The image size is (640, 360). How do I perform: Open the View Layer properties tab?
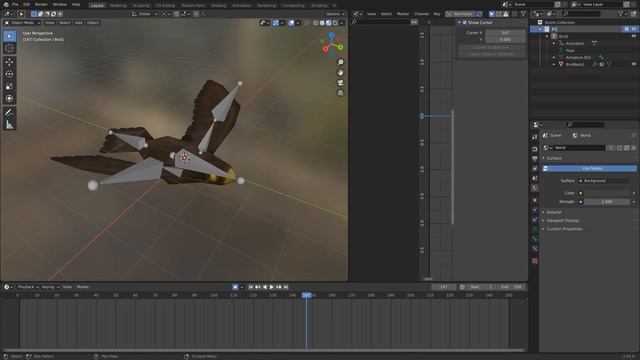coord(535,169)
